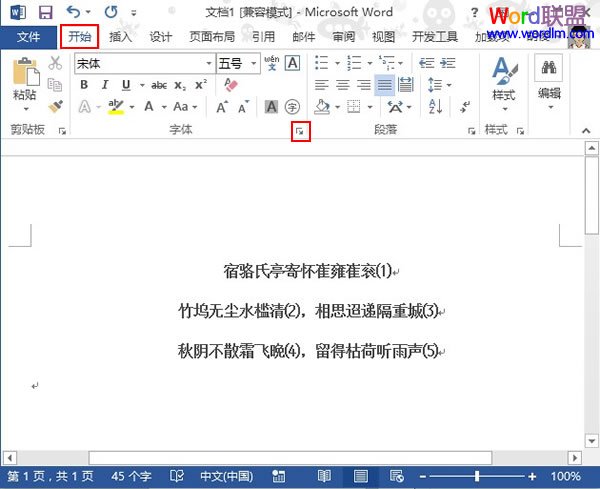
Task: Open the 页面布局 (Page Layout) tab
Action: tap(213, 37)
